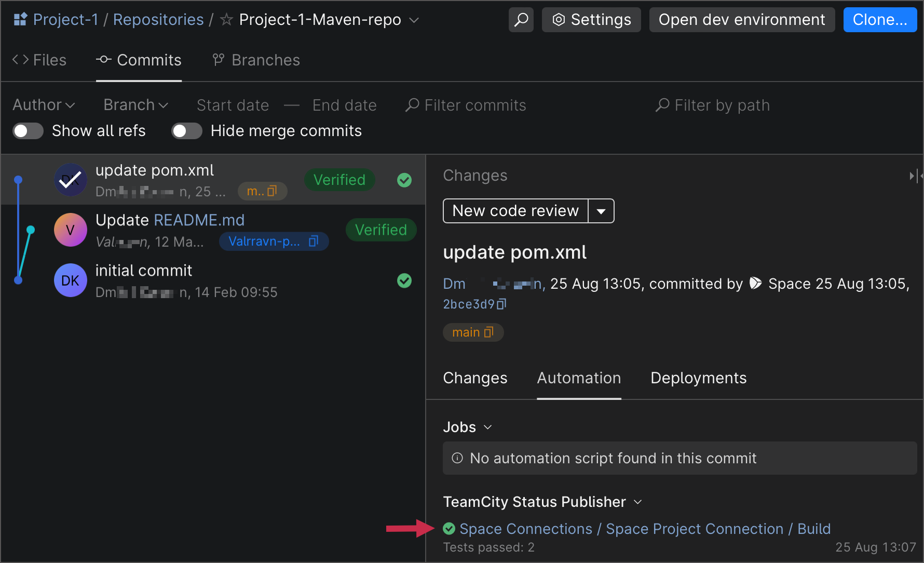Star the Project-1-Maven-repo repository
Screen dimensions: 924x563
[x=226, y=20]
